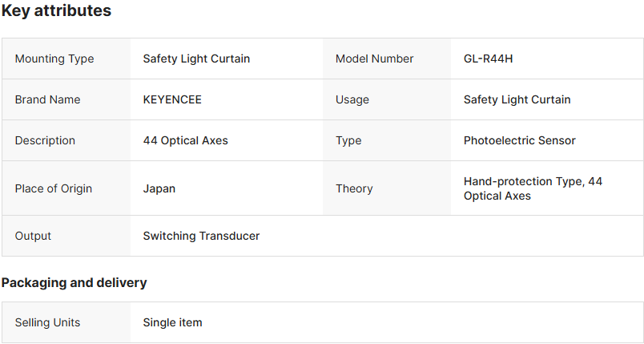Select the Photoelectric Sensor value
This screenshot has height=344, width=644.
519,140
